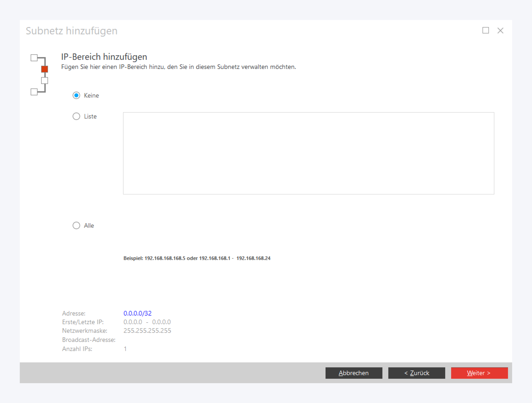Click the last wizard step square

click(x=34, y=92)
